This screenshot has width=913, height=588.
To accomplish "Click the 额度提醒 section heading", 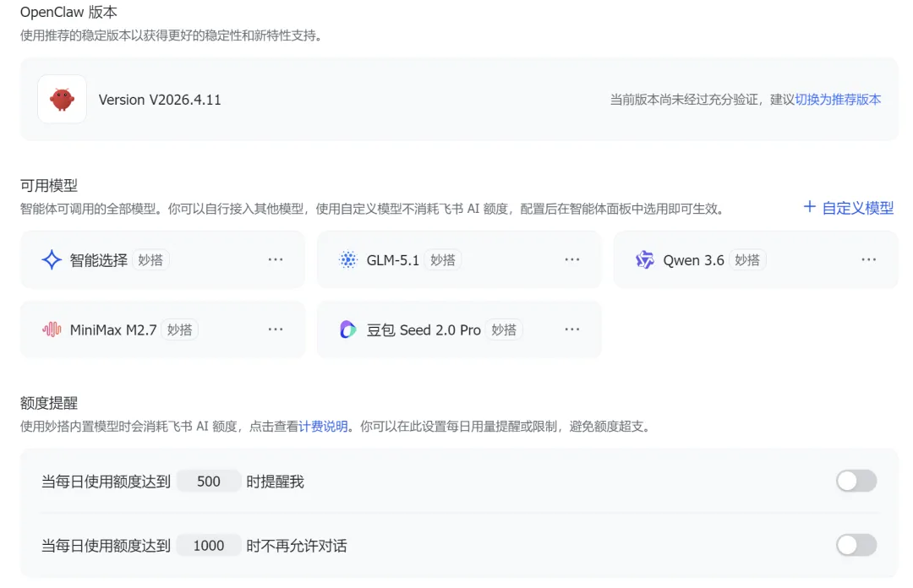I will click(49, 403).
